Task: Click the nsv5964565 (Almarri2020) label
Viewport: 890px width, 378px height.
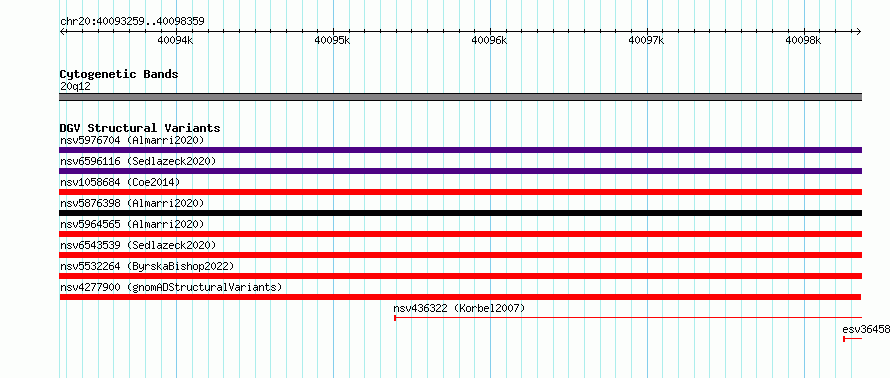Action: pyautogui.click(x=132, y=224)
